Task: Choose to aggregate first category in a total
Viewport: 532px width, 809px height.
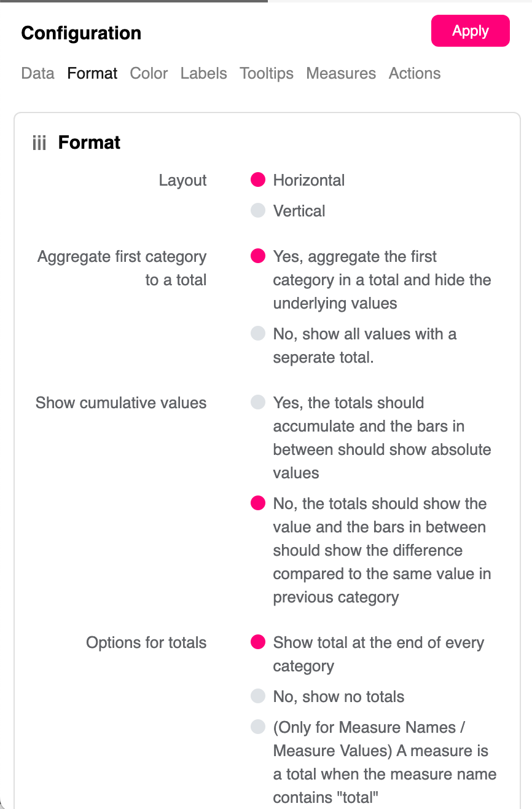Action: tap(258, 256)
